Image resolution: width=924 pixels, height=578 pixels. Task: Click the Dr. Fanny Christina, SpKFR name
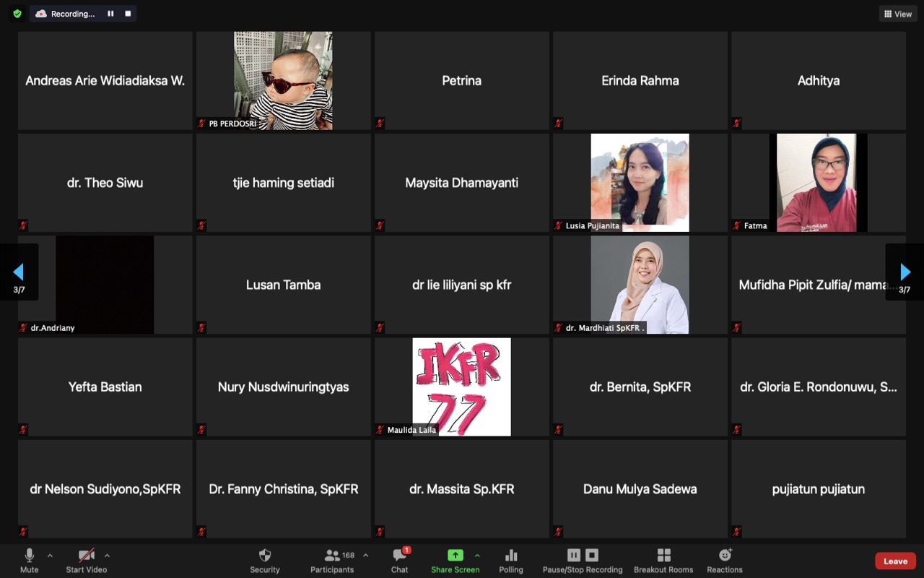coord(284,489)
